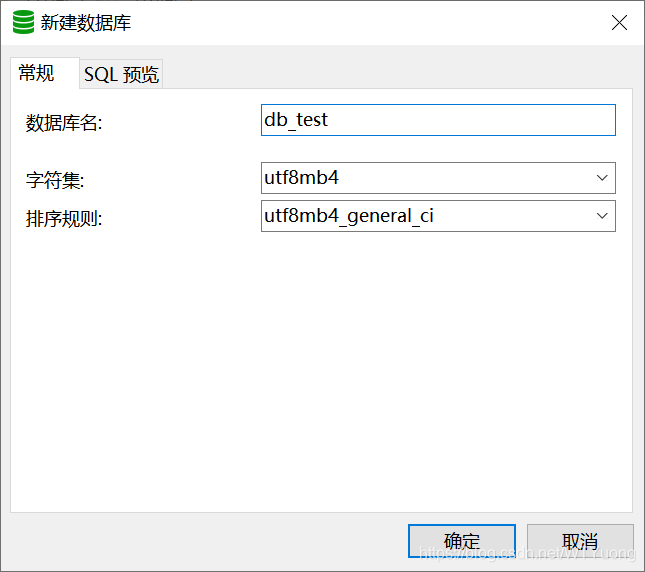Click empty title bar area left of X
The image size is (645, 572).
coord(370,23)
